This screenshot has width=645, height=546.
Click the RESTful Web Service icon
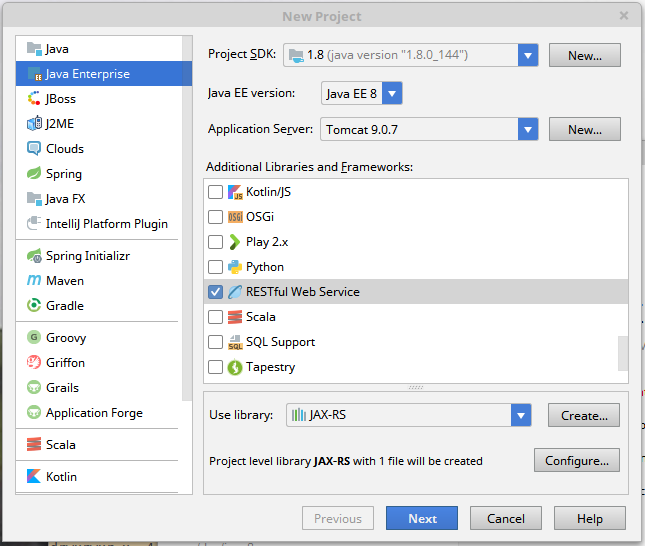tap(235, 292)
